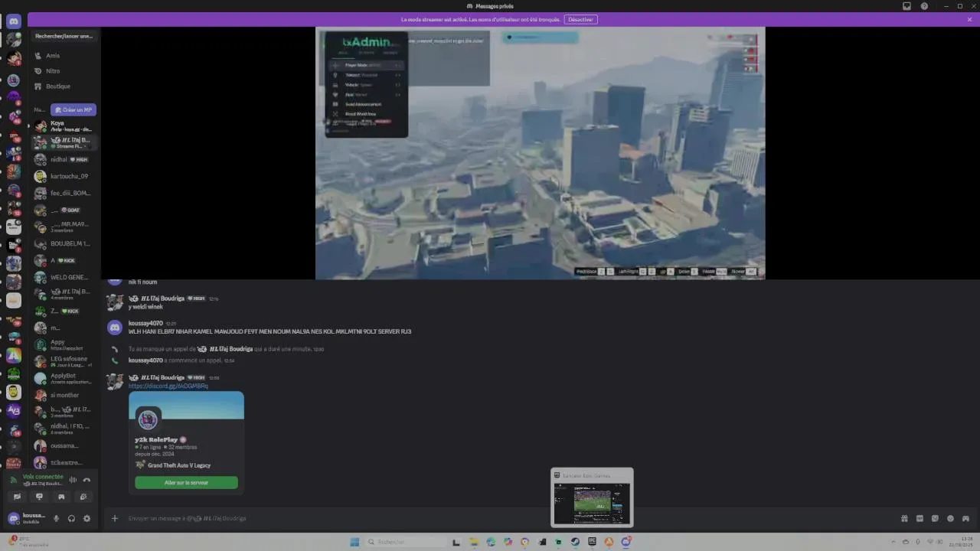Share your screen from voice panel
Image resolution: width=980 pixels, height=551 pixels.
(39, 497)
